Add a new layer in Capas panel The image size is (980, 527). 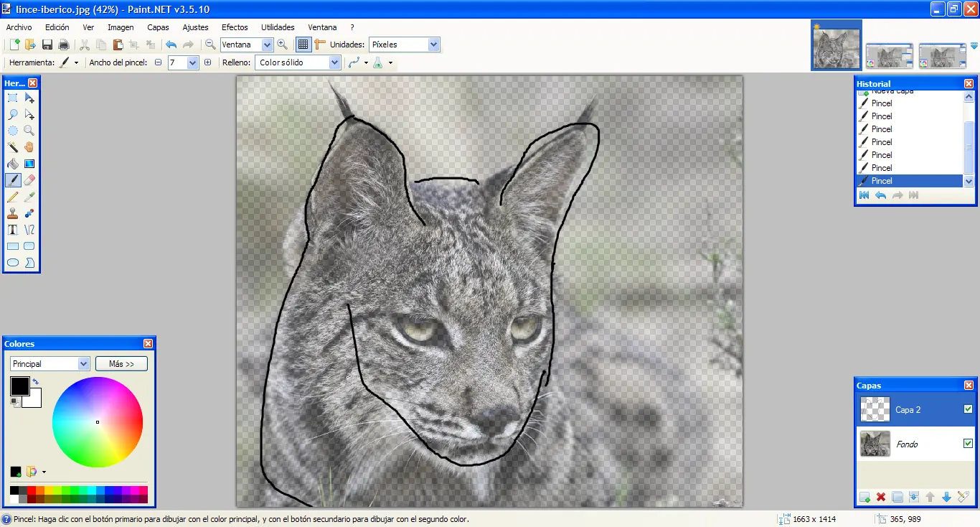(864, 497)
